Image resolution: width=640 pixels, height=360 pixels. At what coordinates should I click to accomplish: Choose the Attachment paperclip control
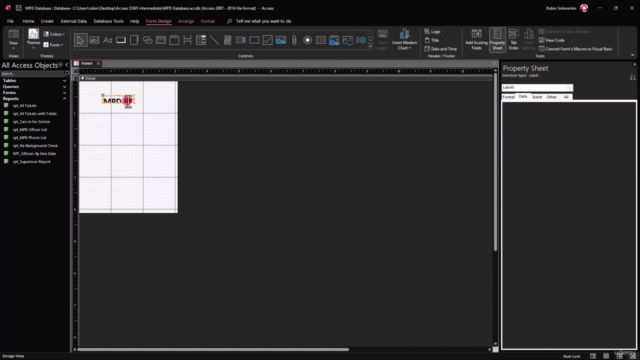point(294,40)
